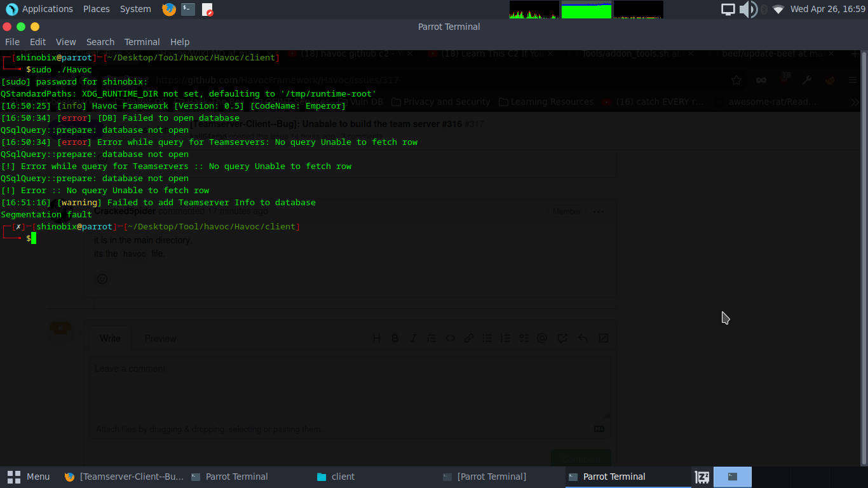The width and height of the screenshot is (868, 488).
Task: Insert a hyperlink into the comment
Action: (x=468, y=338)
